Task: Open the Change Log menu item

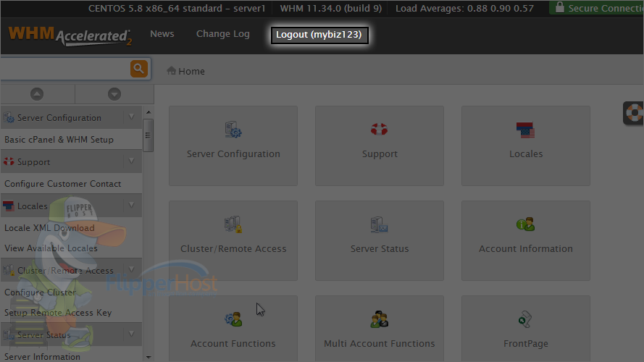Action: [223, 34]
